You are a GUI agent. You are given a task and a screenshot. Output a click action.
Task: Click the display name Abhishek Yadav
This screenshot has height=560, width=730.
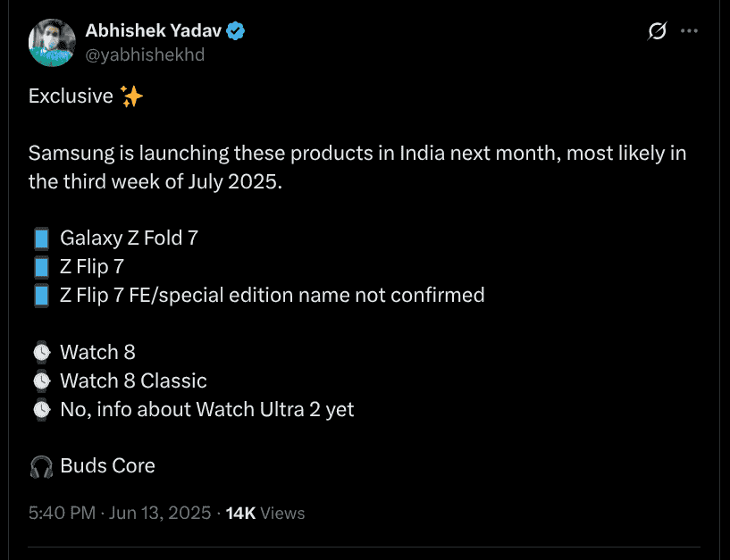click(153, 29)
